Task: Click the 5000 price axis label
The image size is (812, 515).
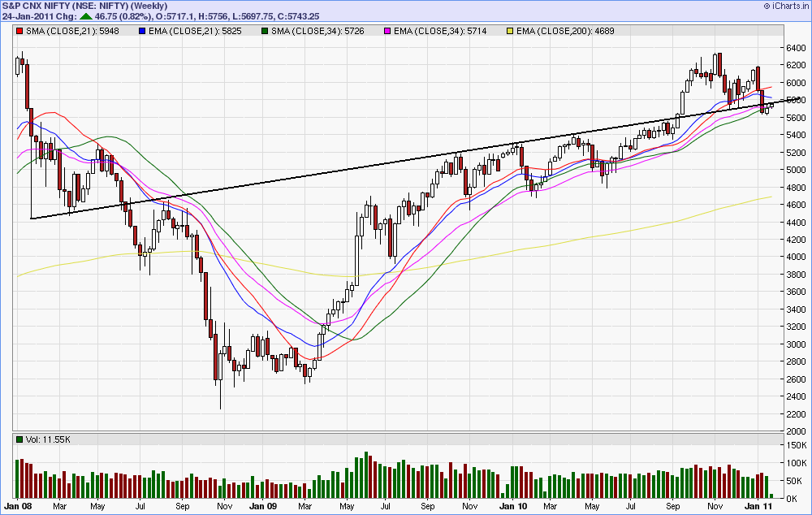Action: pos(796,170)
